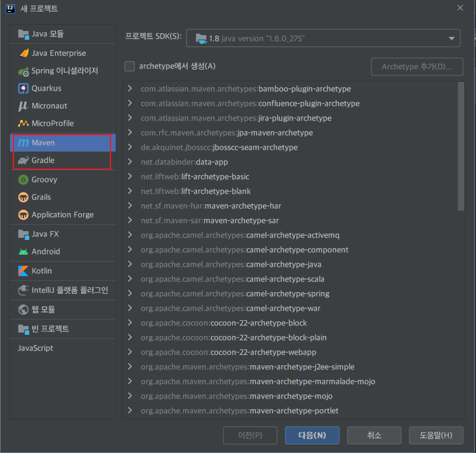Select camel-archetype-component row text

(244, 250)
